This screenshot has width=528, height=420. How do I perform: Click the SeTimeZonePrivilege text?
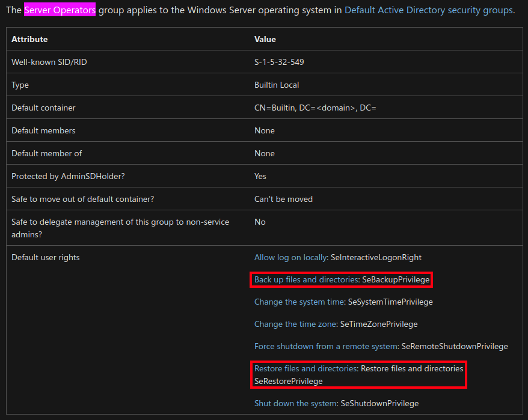(x=379, y=324)
